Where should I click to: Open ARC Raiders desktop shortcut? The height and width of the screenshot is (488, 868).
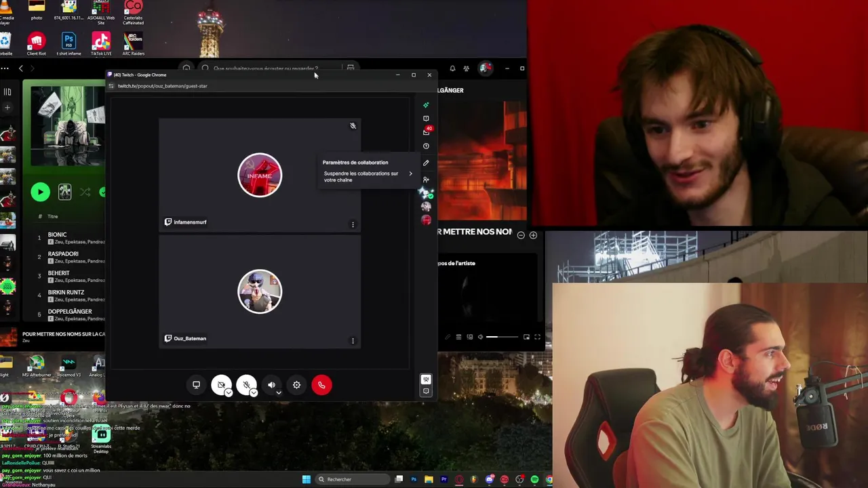tap(133, 45)
